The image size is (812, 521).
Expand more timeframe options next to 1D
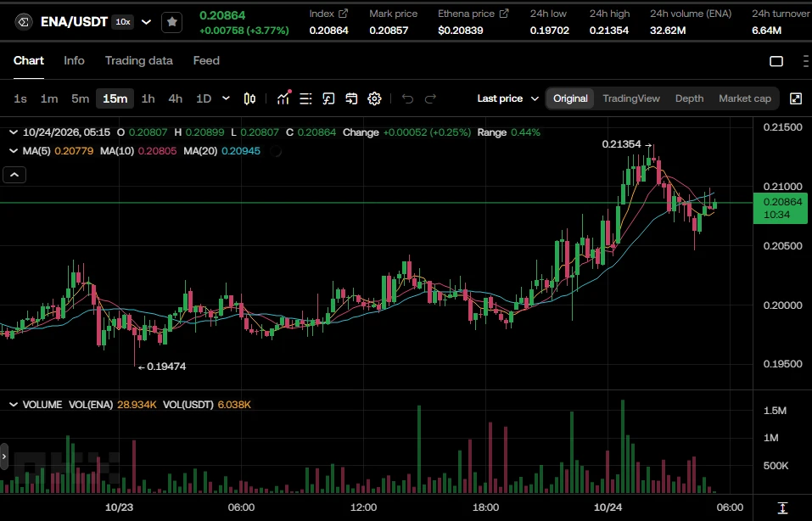click(x=226, y=98)
